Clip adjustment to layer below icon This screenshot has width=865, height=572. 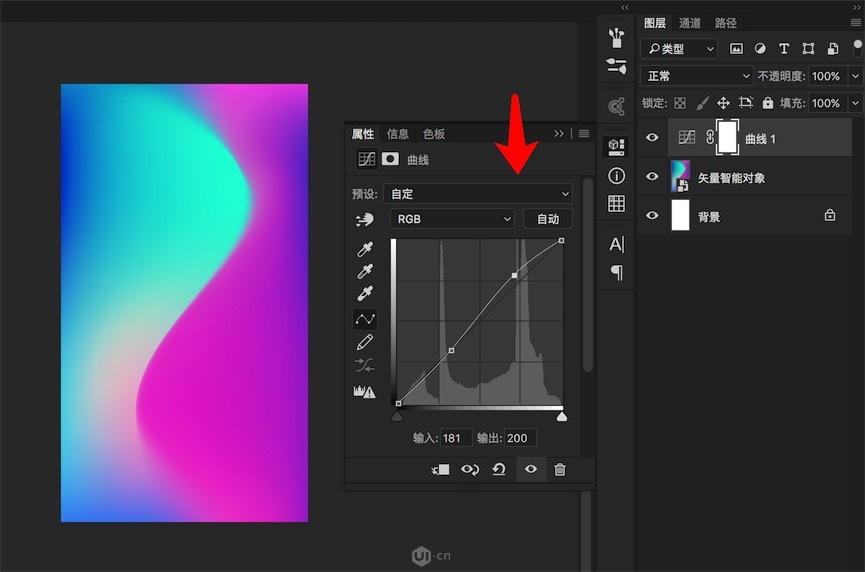(440, 469)
